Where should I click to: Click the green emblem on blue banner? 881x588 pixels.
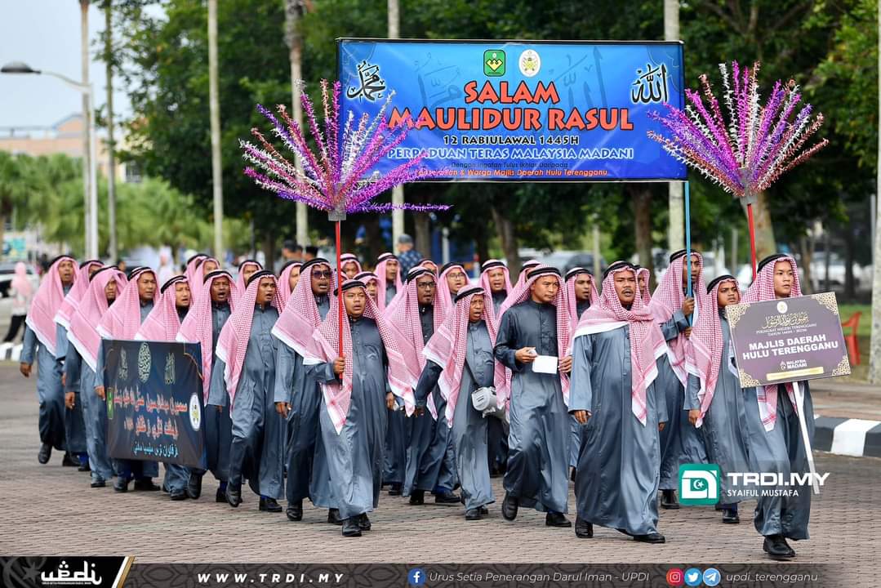pos(494,63)
